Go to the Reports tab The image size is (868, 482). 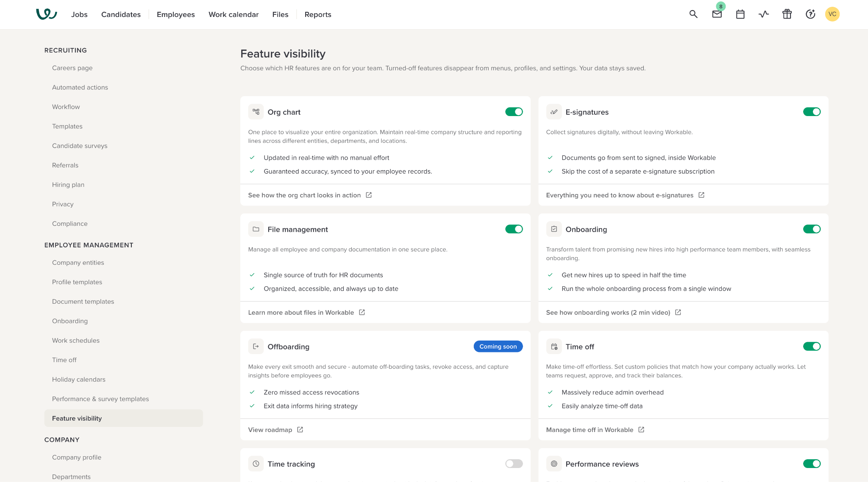coord(318,14)
